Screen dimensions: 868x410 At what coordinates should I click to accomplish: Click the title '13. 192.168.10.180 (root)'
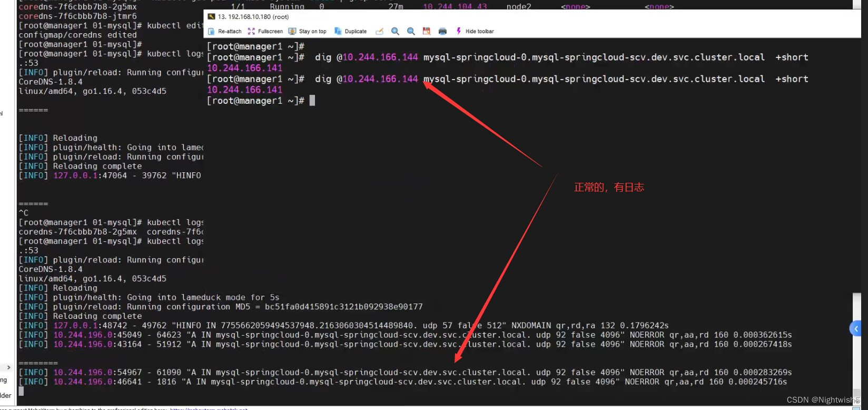pos(253,16)
